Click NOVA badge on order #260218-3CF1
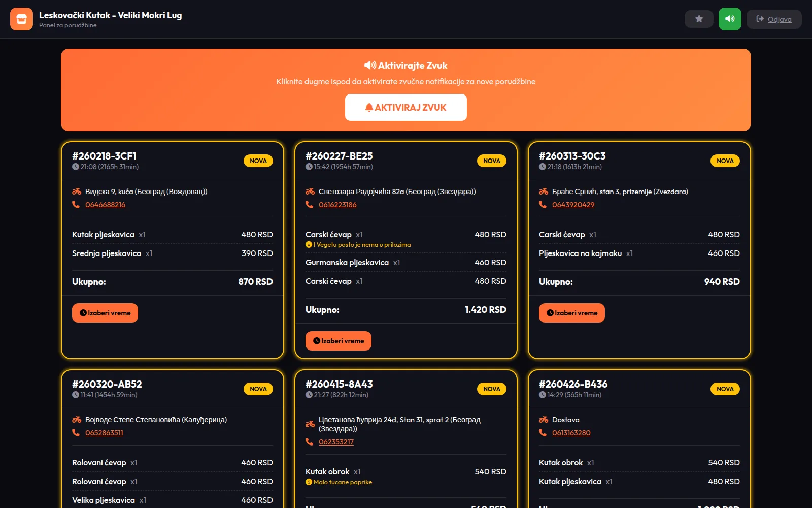Viewport: 812px width, 508px height. [x=258, y=161]
